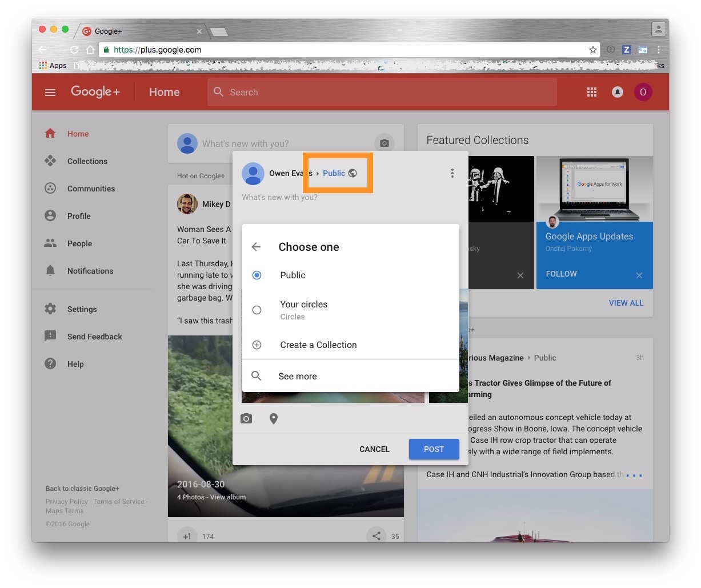The image size is (701, 588).
Task: Open the Terms of Service link
Action: tap(119, 502)
